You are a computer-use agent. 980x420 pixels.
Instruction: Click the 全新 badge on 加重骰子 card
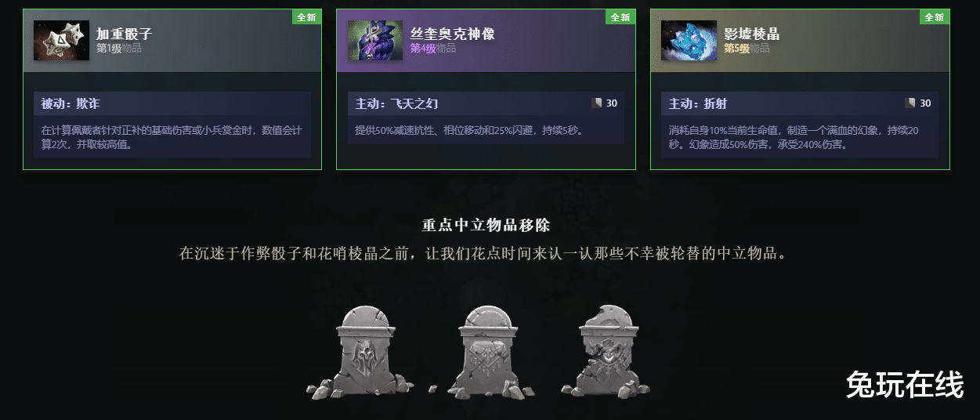[306, 16]
